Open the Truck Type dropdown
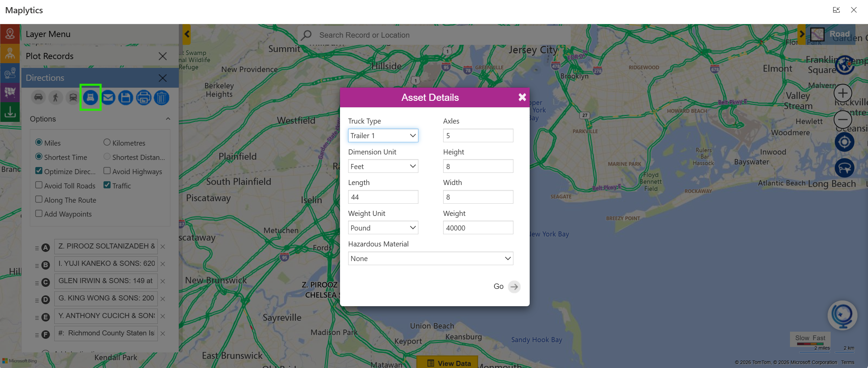 [383, 135]
